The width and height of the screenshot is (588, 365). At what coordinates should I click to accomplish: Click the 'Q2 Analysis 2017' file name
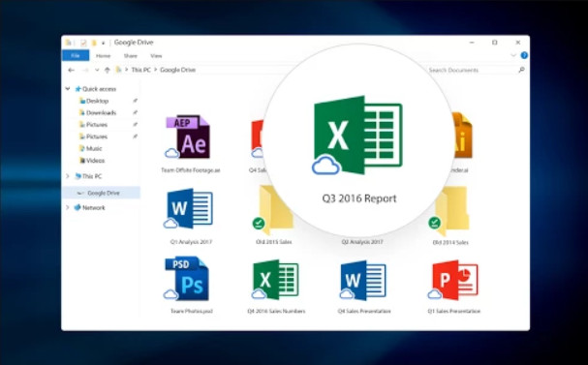[362, 242]
